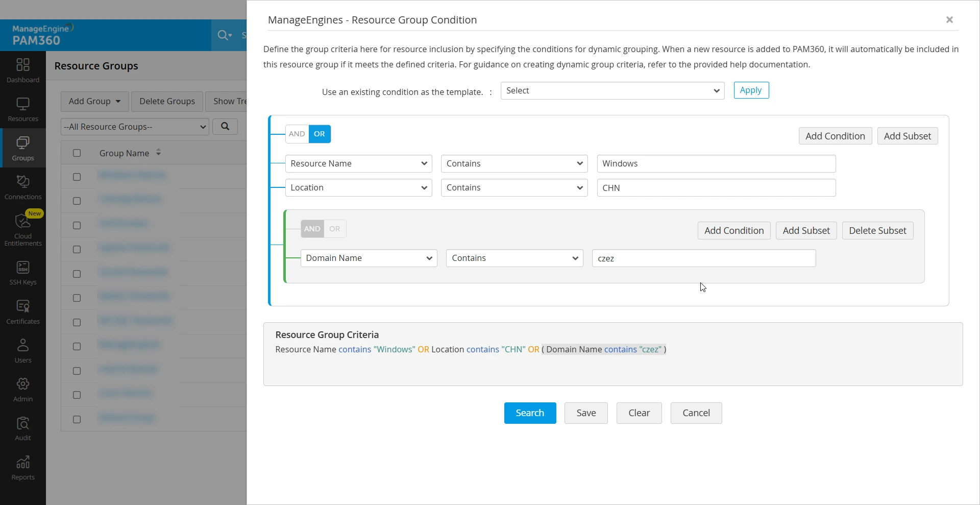Screen dimensions: 980x505
Task: Open the search icon in the top bar
Action: 223,35
